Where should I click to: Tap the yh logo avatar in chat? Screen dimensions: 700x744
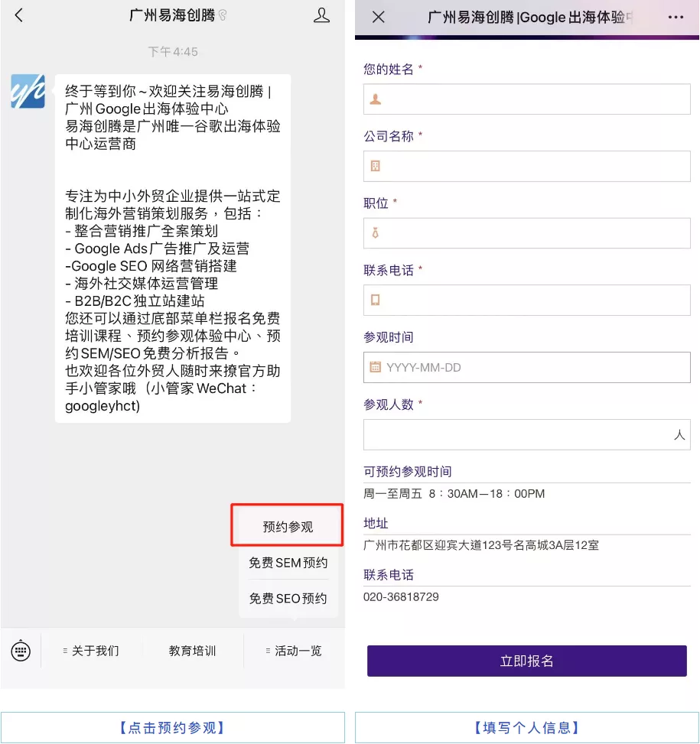(x=28, y=91)
